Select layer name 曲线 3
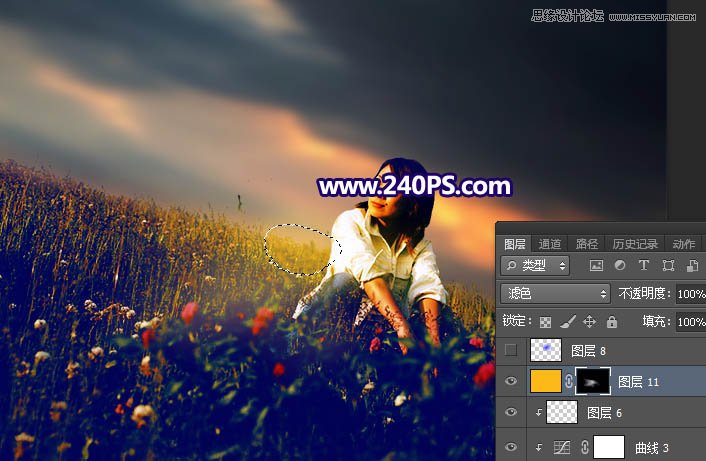The image size is (706, 461). [652, 448]
